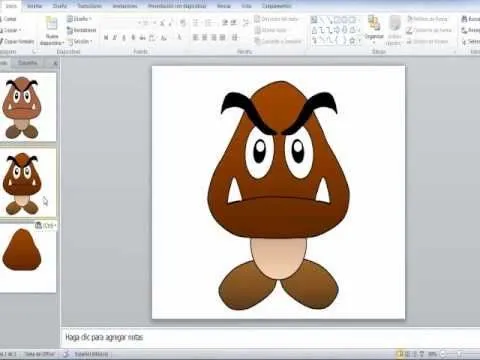Image resolution: width=480 pixels, height=360 pixels.
Task: Click the clear formatting icon
Action: pos(183,23)
